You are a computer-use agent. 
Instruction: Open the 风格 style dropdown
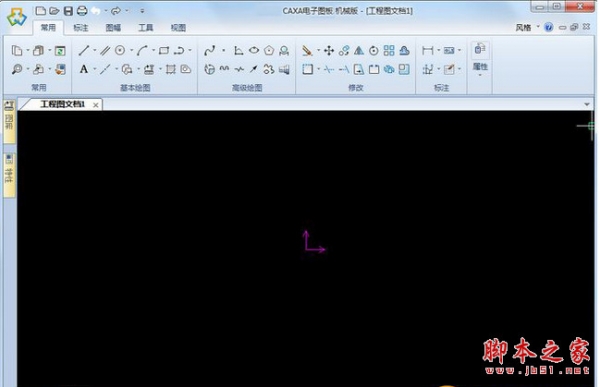pos(538,27)
